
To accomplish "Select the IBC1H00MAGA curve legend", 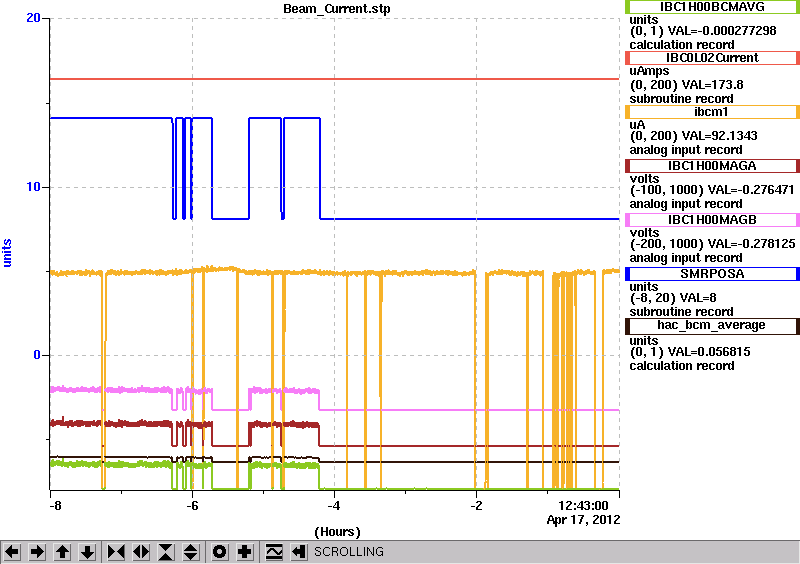I will [712, 166].
